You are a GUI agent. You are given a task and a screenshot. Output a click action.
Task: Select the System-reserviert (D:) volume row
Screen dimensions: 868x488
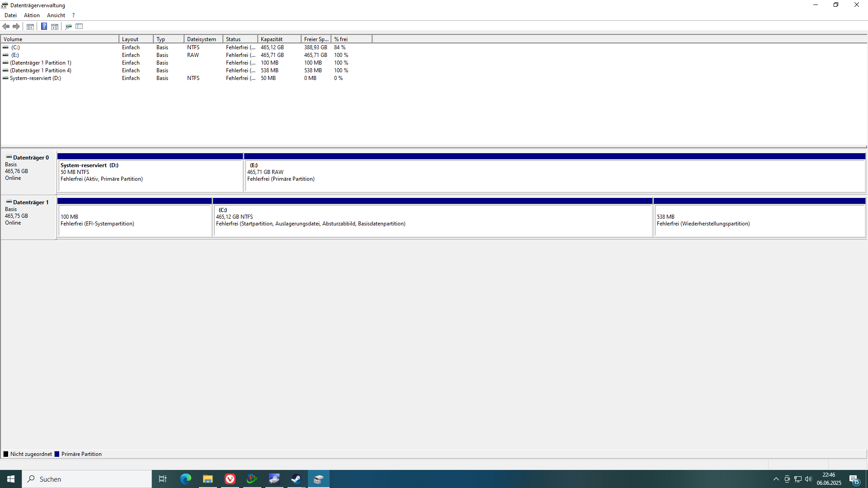click(x=35, y=78)
